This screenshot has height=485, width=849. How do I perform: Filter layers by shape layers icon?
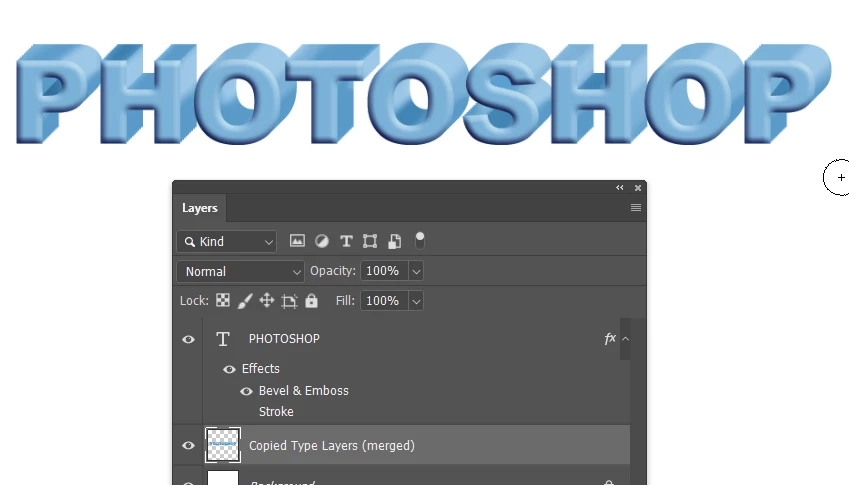click(370, 241)
